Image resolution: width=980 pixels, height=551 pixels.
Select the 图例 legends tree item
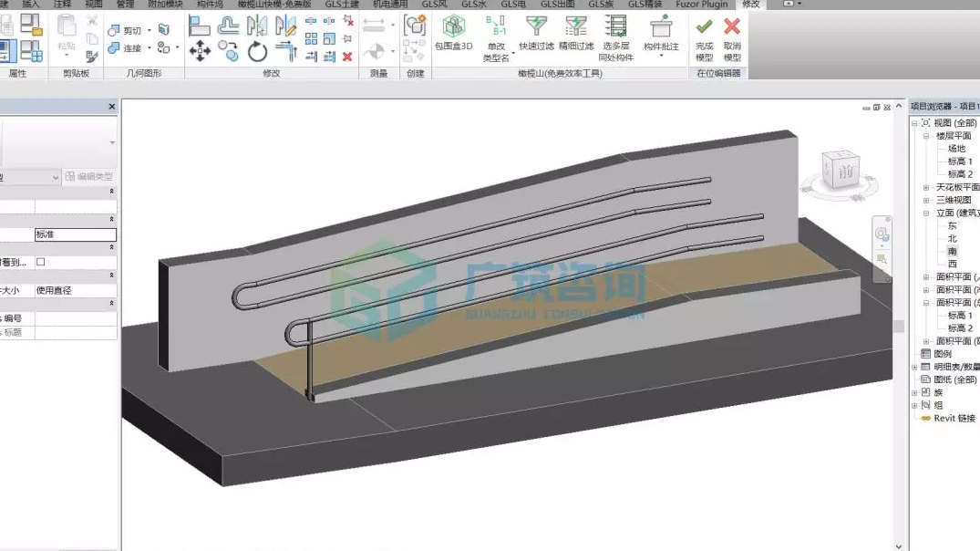(943, 354)
